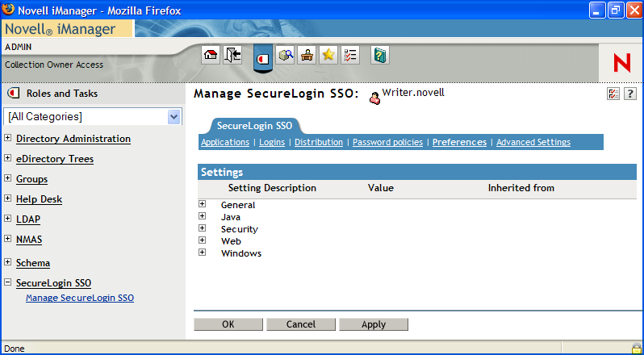Expand the eDirectory Trees role
644x355 pixels.
[x=8, y=158]
